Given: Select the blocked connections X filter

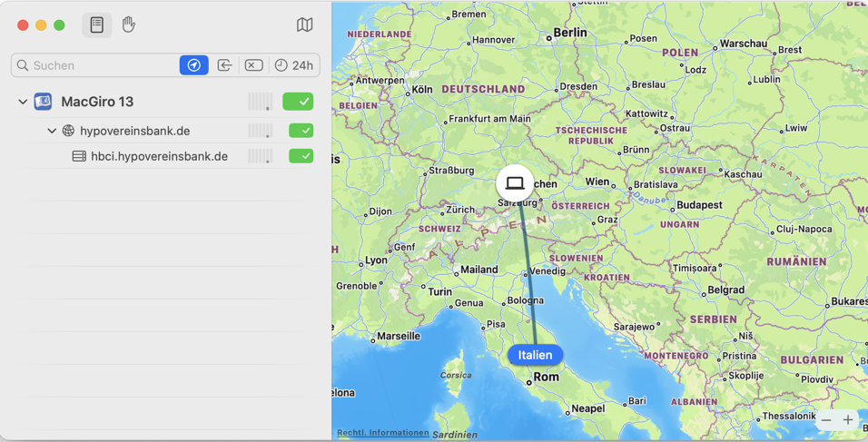Looking at the screenshot, I should point(253,65).
